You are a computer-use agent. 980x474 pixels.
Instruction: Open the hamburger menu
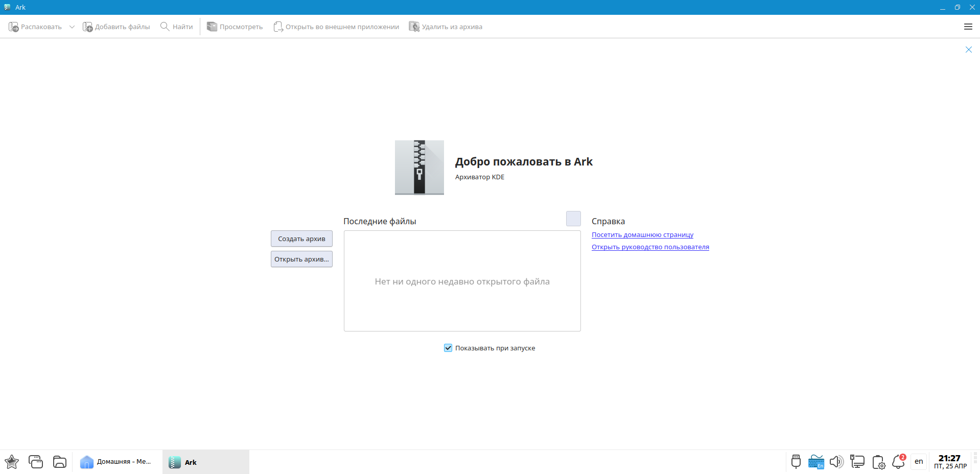968,27
